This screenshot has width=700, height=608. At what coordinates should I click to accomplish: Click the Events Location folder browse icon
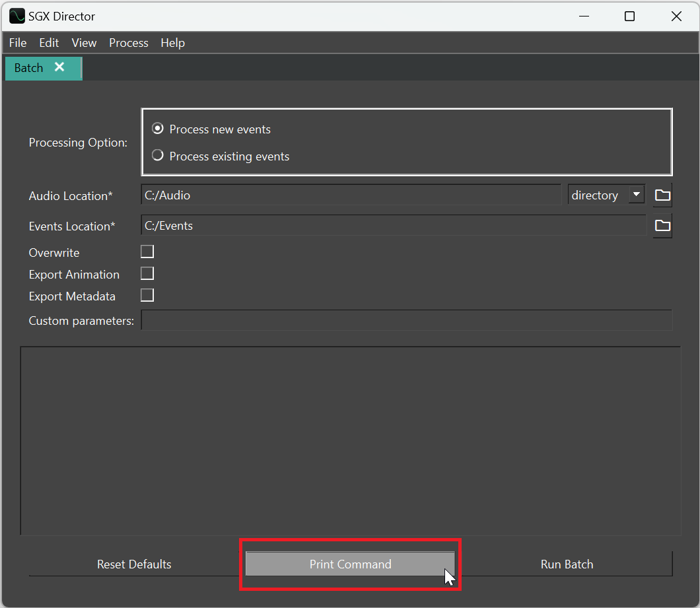(662, 226)
